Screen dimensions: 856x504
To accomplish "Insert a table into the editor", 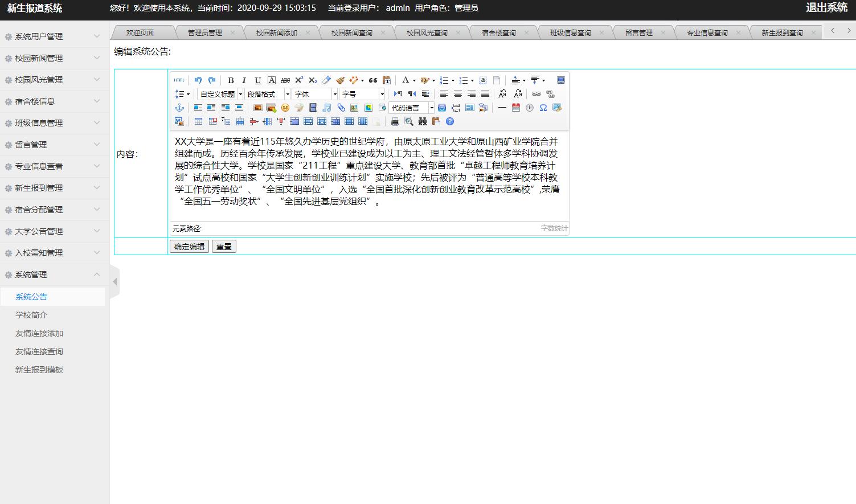I will pyautogui.click(x=198, y=121).
